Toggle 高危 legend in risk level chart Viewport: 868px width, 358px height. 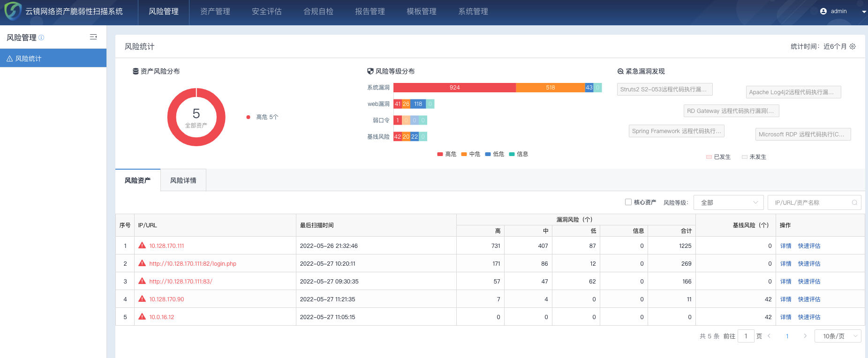446,154
